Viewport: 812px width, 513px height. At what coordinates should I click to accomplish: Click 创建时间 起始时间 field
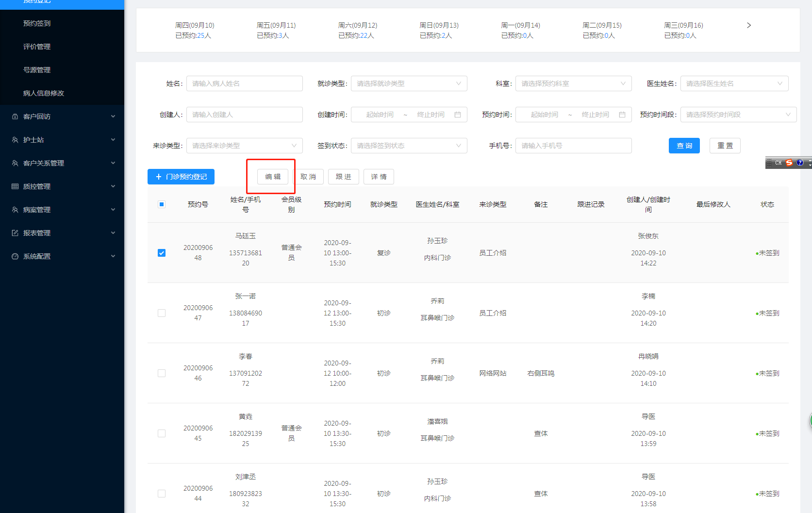pos(380,115)
